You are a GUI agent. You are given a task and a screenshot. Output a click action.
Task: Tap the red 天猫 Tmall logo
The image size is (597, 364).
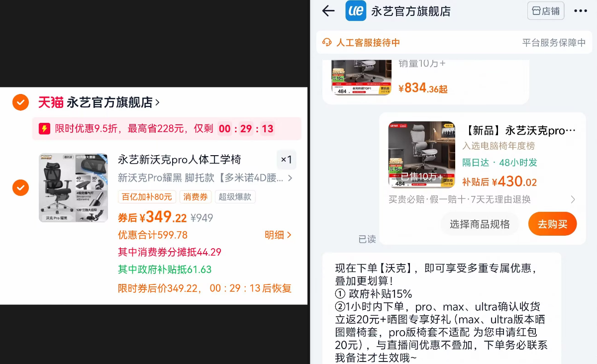pos(51,102)
